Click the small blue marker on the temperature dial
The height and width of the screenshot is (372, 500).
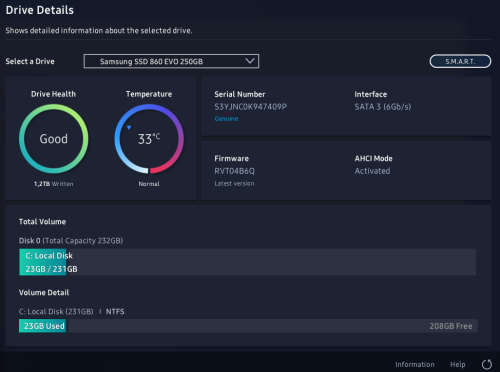pyautogui.click(x=129, y=127)
